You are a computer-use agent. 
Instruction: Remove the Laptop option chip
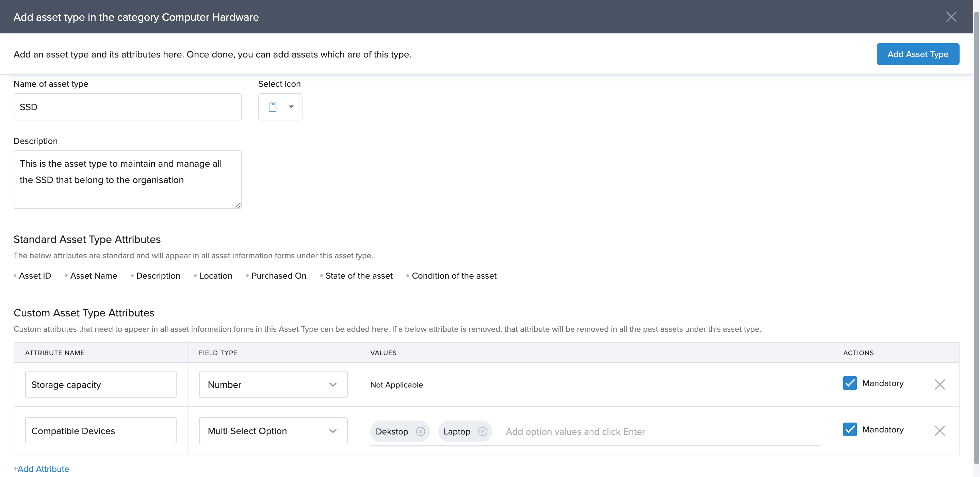point(483,431)
